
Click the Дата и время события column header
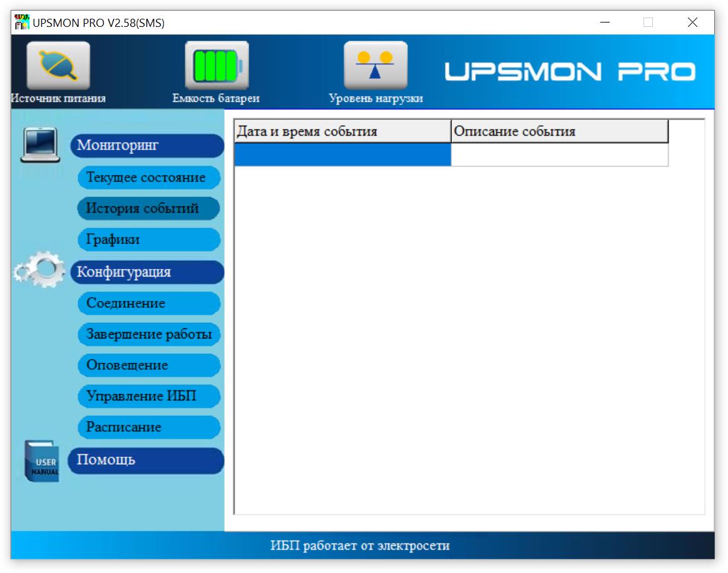[342, 131]
